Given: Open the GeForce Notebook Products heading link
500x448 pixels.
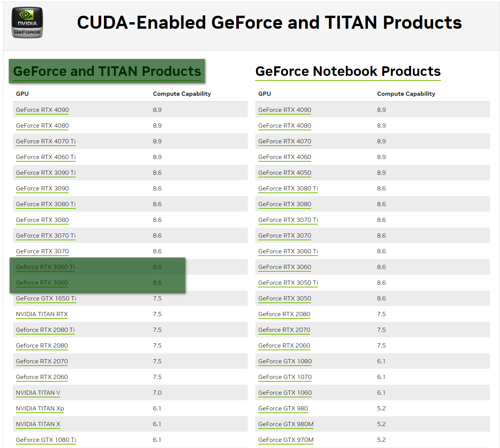Looking at the screenshot, I should [348, 71].
